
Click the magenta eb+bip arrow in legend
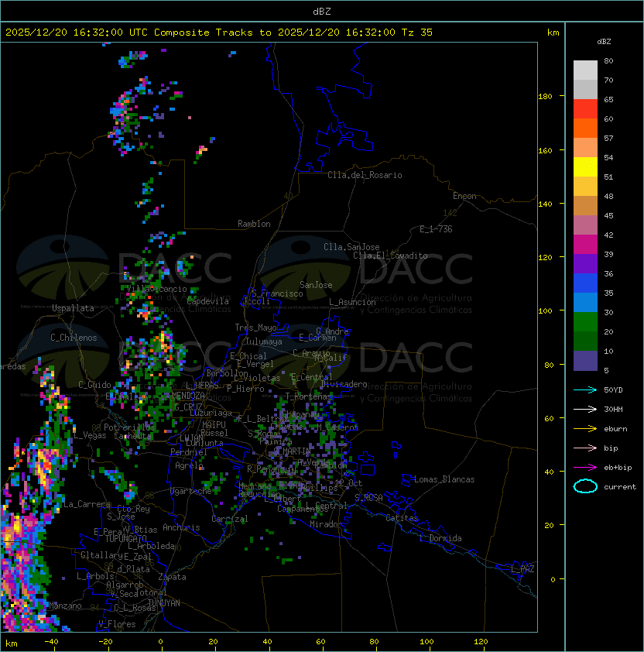pyautogui.click(x=585, y=468)
